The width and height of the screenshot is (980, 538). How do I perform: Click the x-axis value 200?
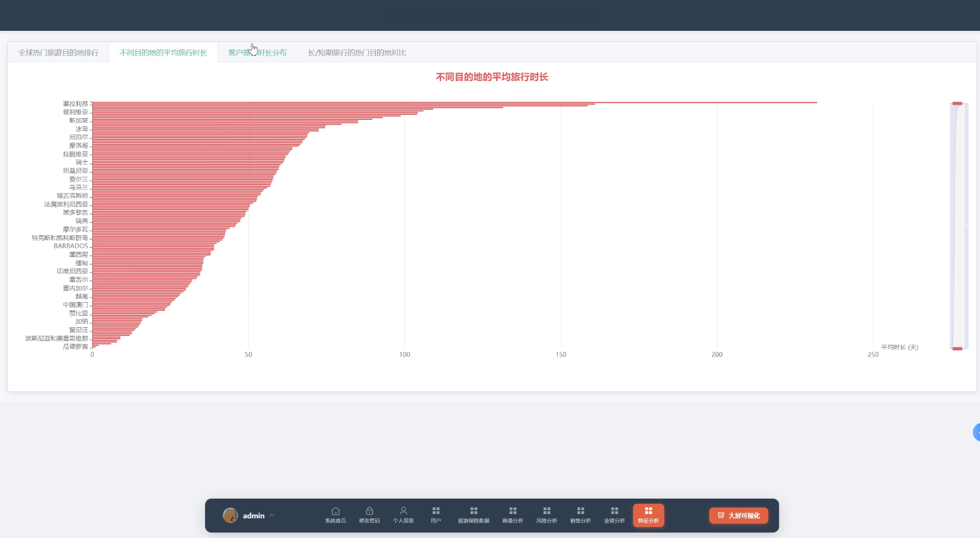(x=717, y=355)
